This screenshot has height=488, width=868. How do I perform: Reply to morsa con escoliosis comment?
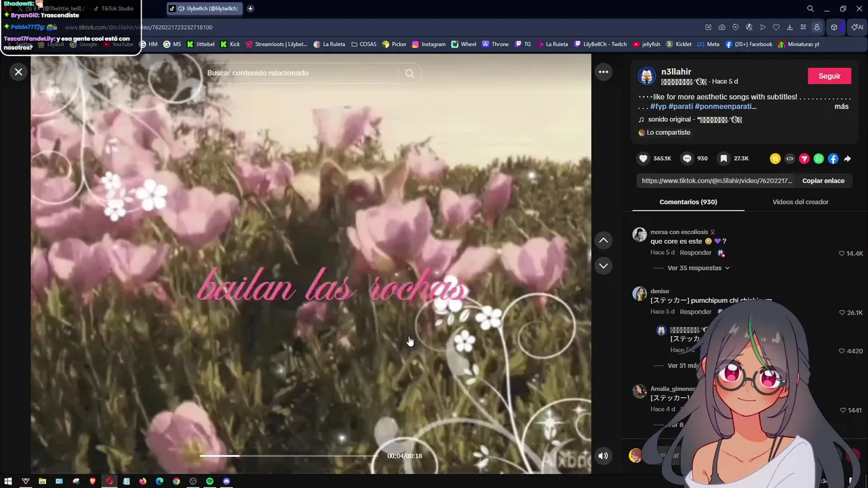click(x=695, y=253)
